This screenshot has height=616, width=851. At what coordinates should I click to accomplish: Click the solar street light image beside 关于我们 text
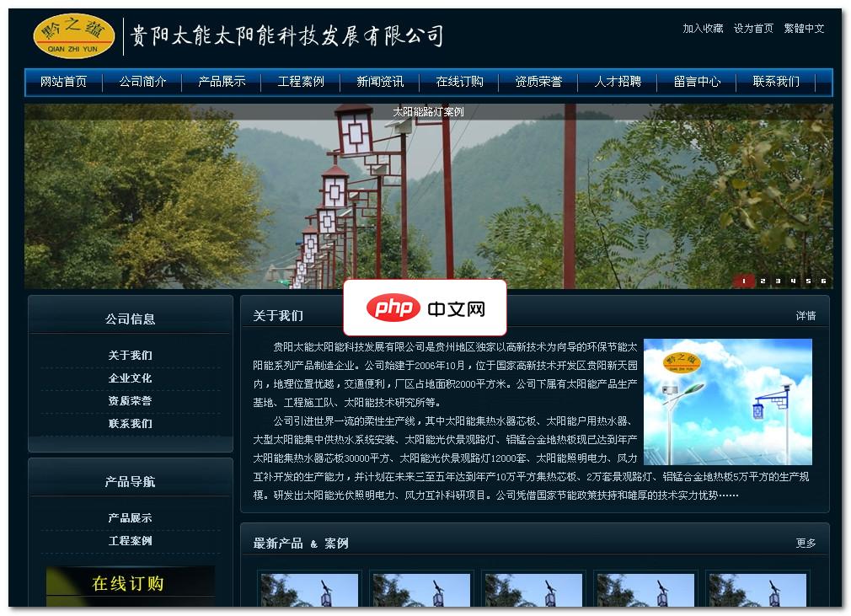click(x=728, y=402)
